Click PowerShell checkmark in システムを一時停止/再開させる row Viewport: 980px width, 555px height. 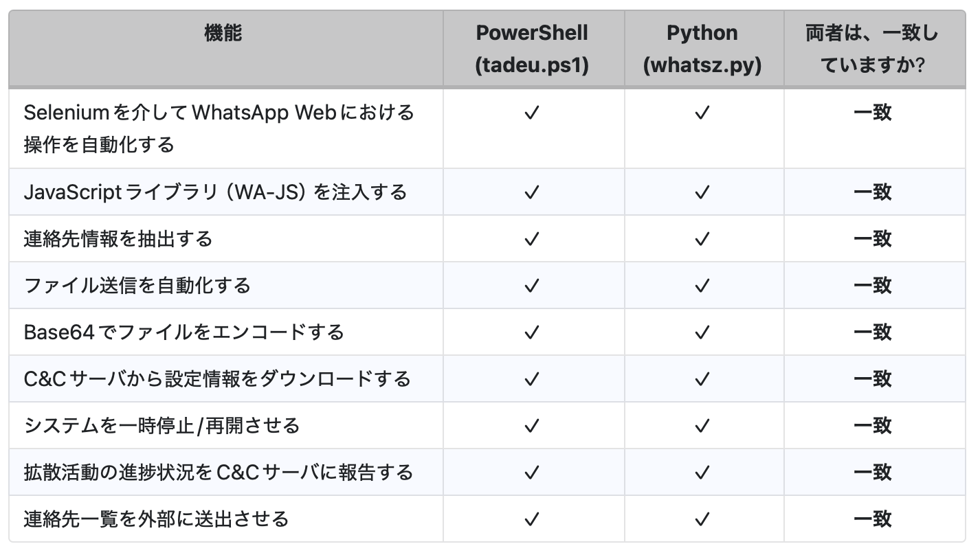531,426
